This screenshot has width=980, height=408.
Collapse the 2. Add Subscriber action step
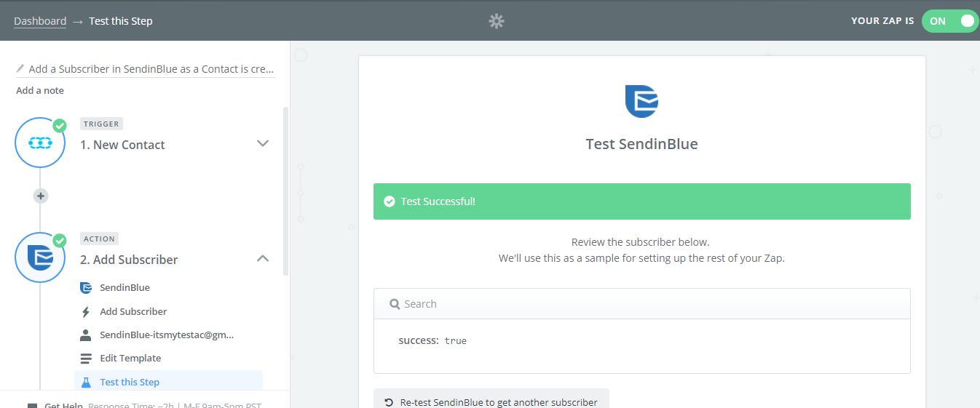coord(263,258)
